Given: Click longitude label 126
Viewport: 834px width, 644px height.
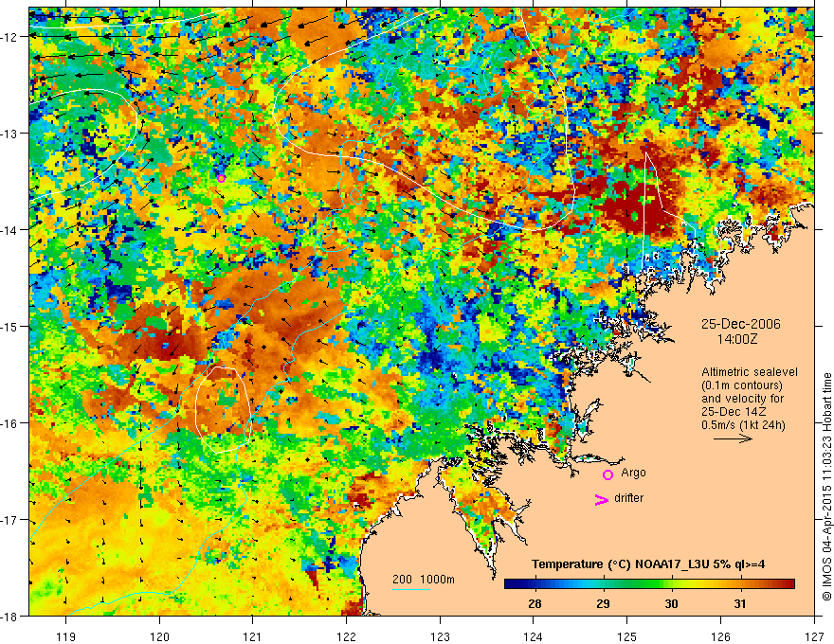Looking at the screenshot, I should coord(720,636).
